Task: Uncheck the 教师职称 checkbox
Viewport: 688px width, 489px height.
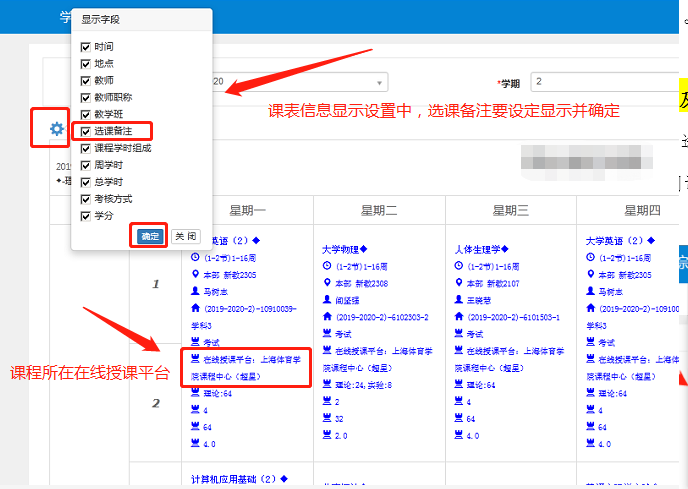Action: pyautogui.click(x=86, y=97)
